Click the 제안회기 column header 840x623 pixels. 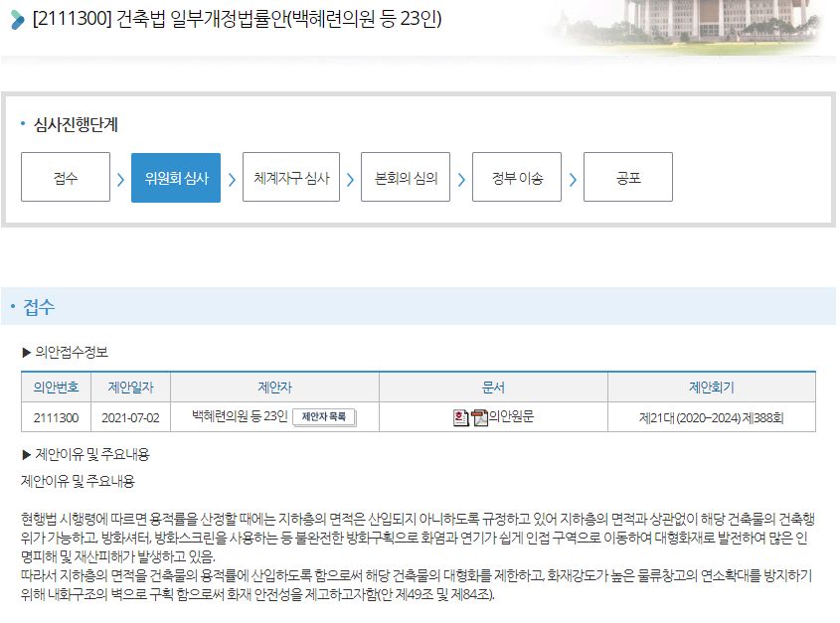click(712, 387)
